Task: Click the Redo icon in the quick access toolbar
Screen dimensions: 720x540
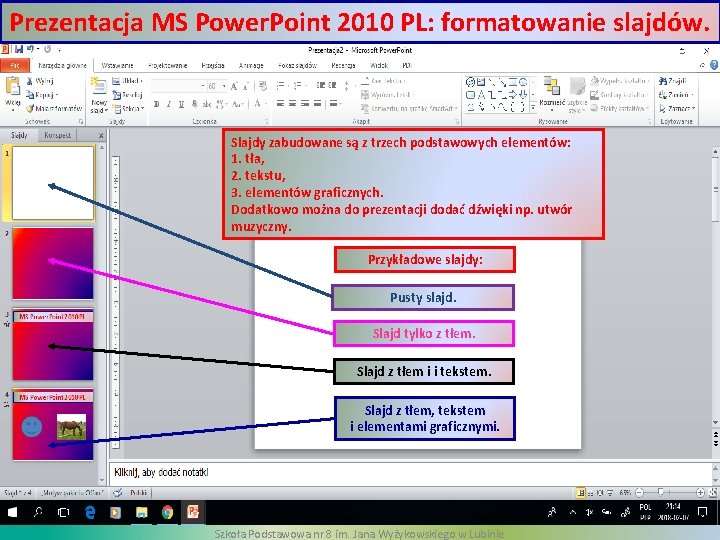Action: pyautogui.click(x=47, y=49)
